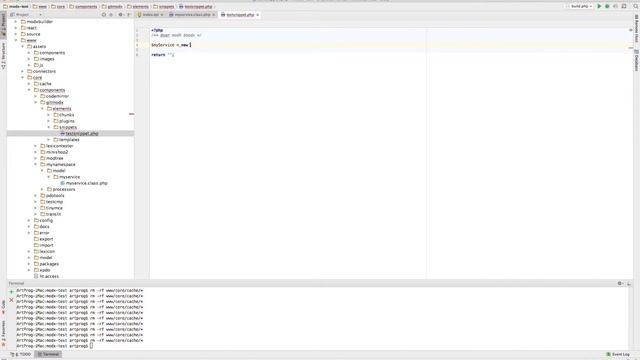The image size is (640, 360).
Task: Click the testsnippet.php breadcrumb in navigation bar
Action: (196, 7)
